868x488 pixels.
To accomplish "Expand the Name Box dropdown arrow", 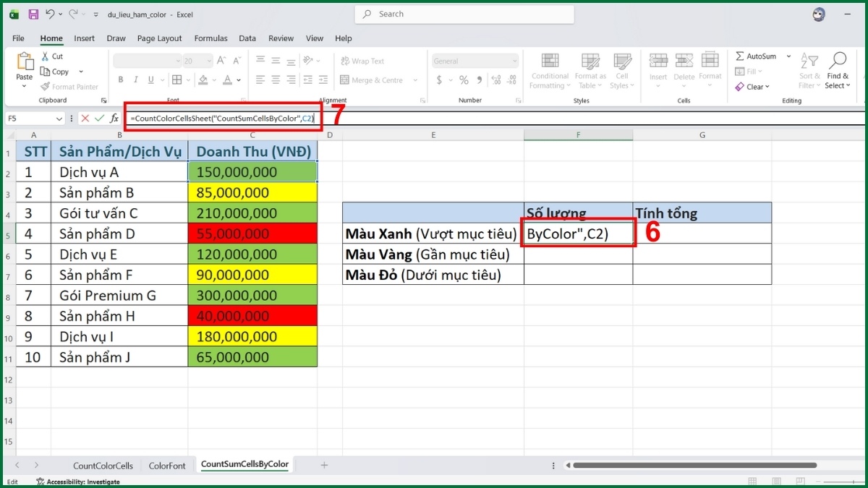I will click(59, 119).
